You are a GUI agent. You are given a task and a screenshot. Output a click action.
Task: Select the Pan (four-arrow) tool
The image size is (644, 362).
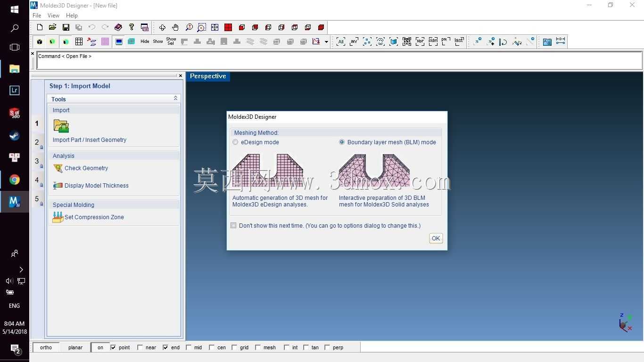point(162,27)
